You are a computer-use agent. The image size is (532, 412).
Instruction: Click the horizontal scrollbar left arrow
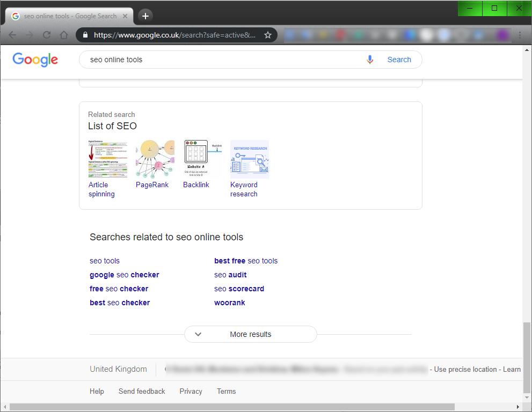coord(4,407)
